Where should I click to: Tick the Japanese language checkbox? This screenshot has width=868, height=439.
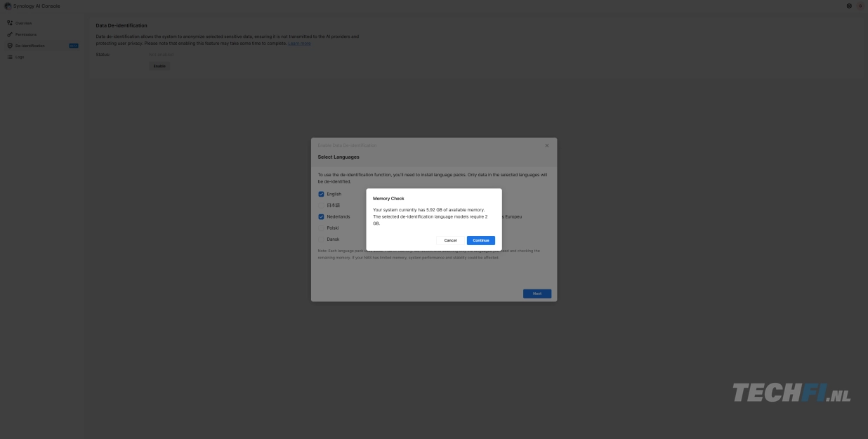coord(322,205)
